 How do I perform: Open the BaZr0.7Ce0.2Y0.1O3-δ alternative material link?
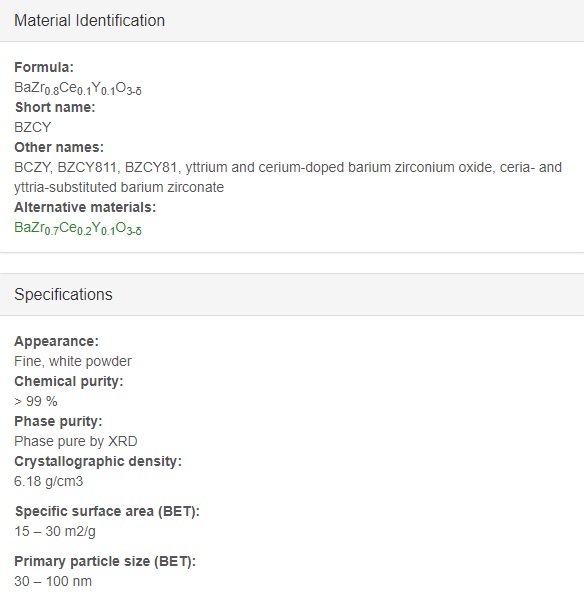[78, 228]
